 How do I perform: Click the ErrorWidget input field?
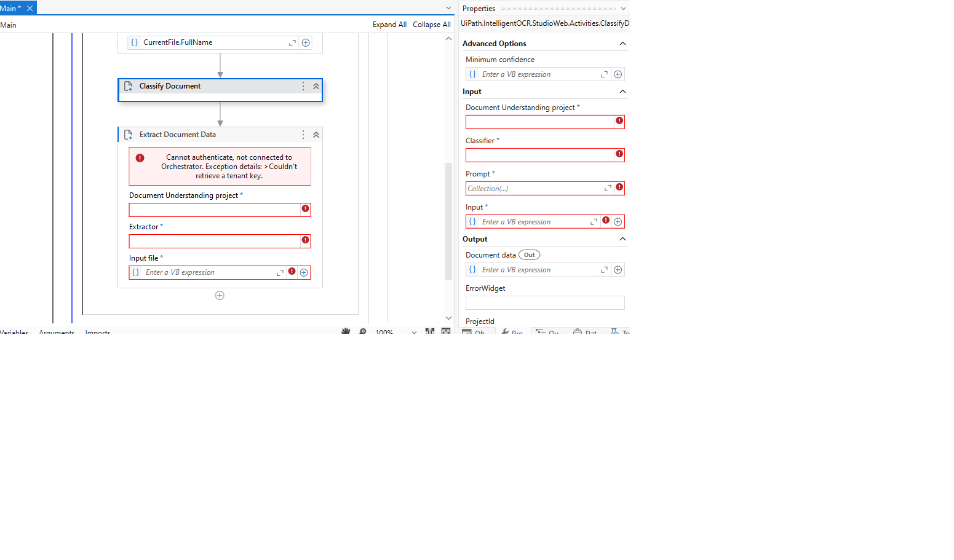[544, 302]
